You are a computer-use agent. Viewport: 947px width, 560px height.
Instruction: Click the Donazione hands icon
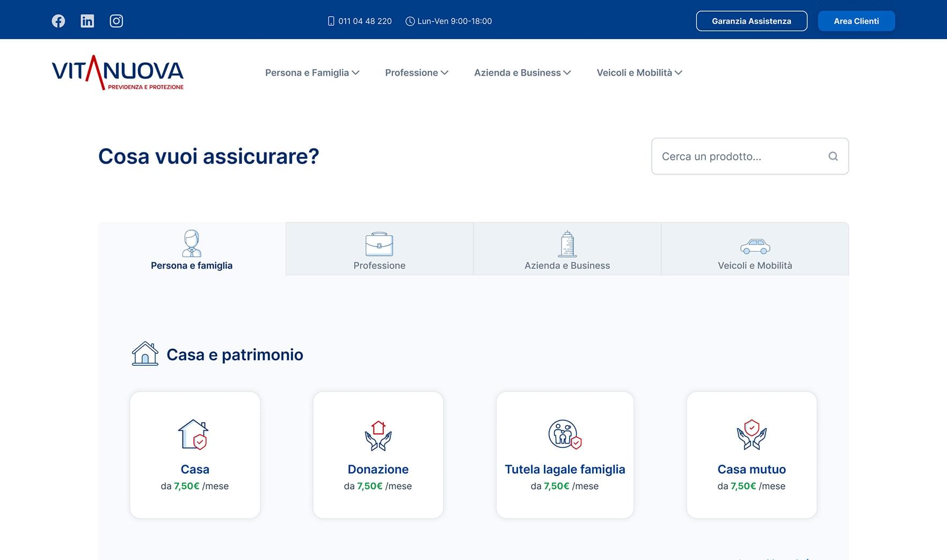coord(378,435)
